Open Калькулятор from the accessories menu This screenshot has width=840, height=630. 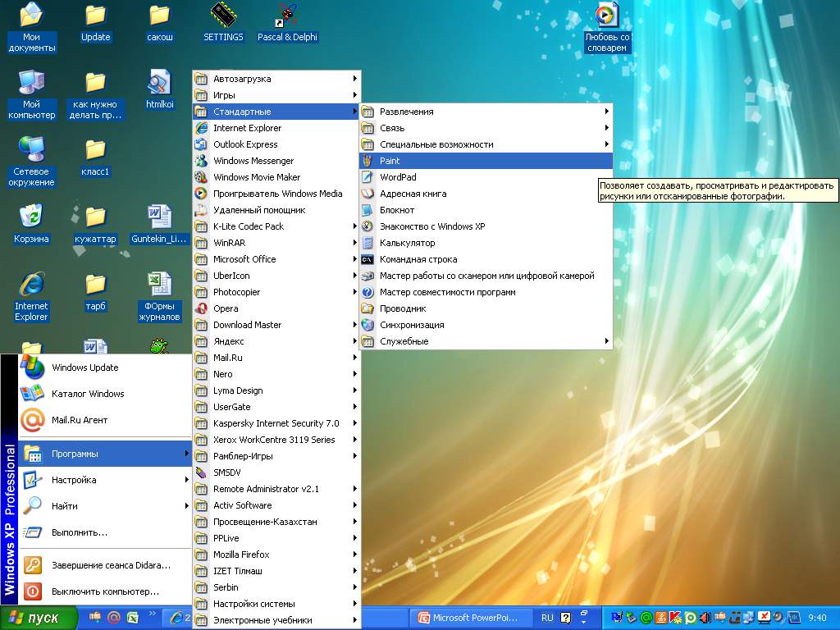[x=407, y=243]
